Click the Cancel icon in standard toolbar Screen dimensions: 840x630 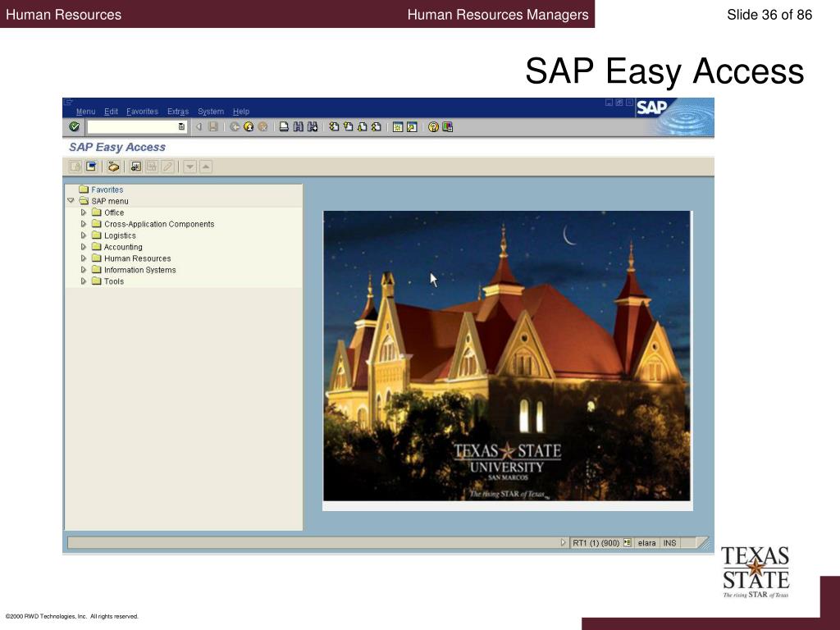pyautogui.click(x=262, y=127)
